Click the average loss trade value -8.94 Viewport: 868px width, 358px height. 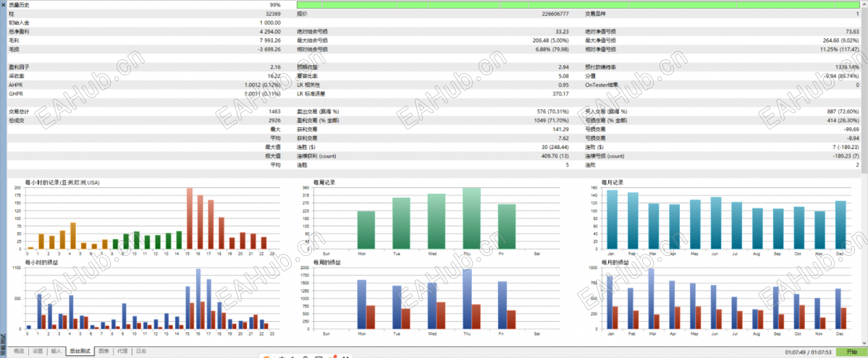pyautogui.click(x=853, y=138)
